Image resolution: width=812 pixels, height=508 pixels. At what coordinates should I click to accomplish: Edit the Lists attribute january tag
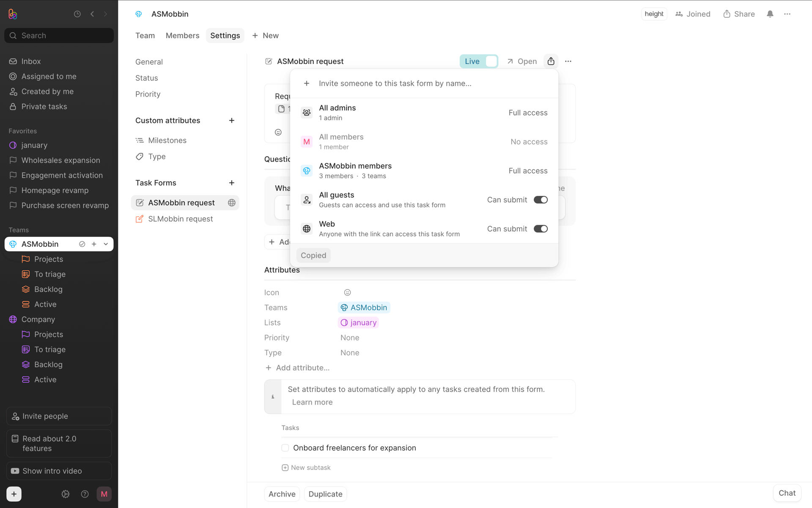358,323
